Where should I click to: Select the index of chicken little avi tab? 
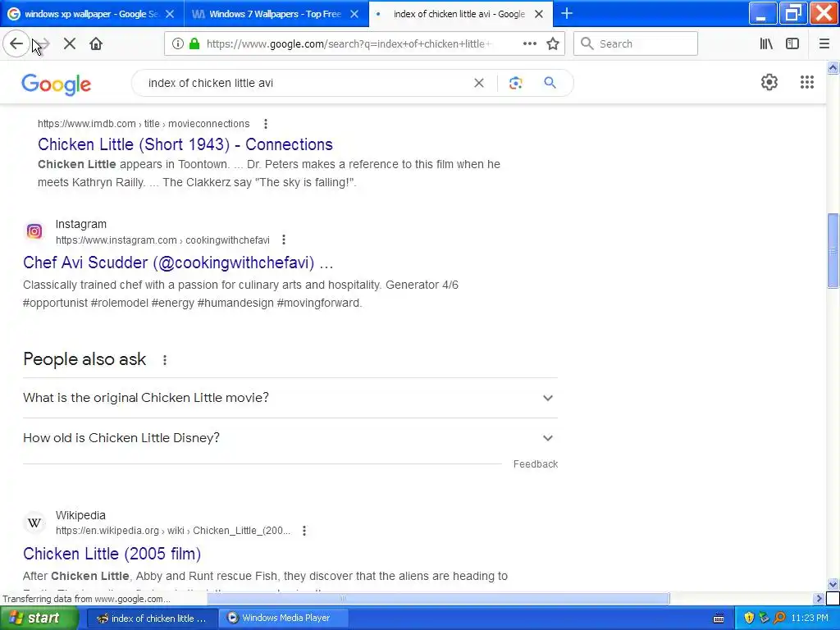(459, 14)
